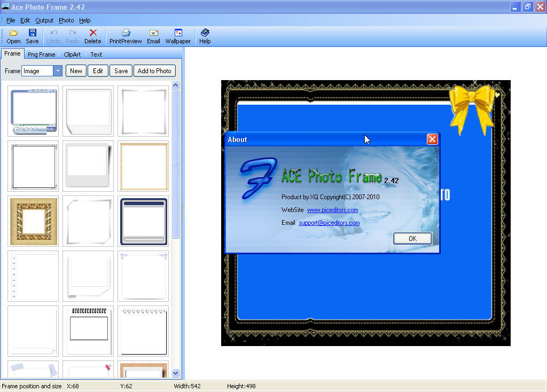Viewport: 547px width, 392px height.
Task: Switch to the Png Frame tab
Action: [x=42, y=54]
